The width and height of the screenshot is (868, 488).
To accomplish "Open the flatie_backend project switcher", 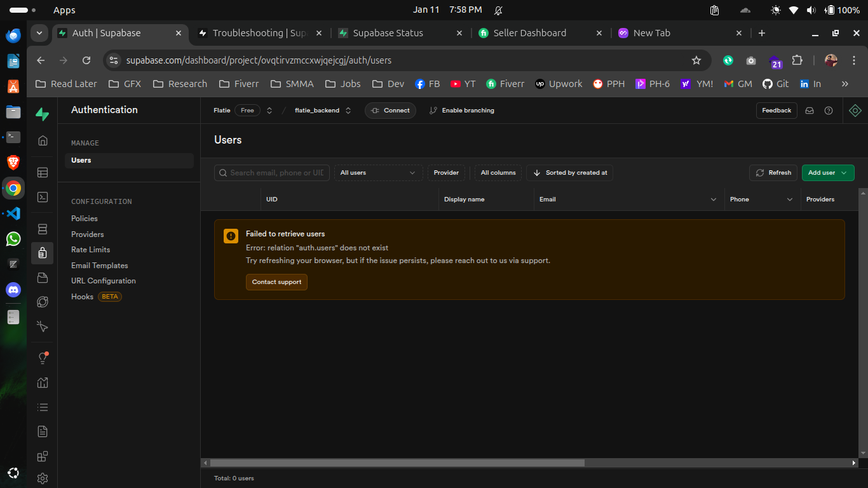I will pyautogui.click(x=318, y=110).
